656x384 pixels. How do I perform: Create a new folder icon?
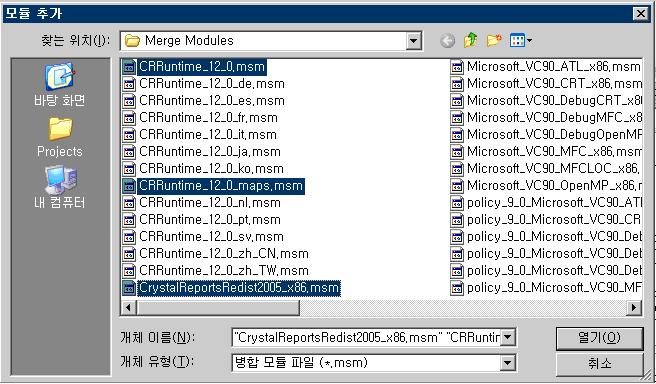click(x=494, y=41)
